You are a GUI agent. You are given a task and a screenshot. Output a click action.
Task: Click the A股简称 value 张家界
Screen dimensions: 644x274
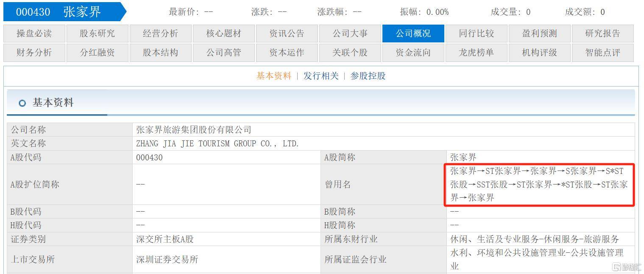click(463, 157)
